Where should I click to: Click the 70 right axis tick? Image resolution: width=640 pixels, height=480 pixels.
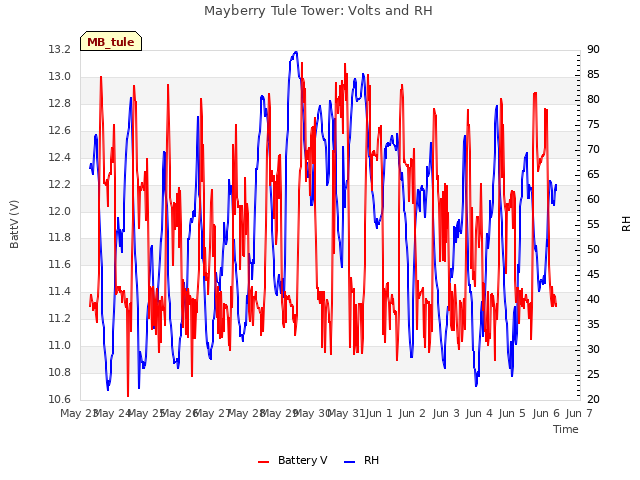(593, 150)
